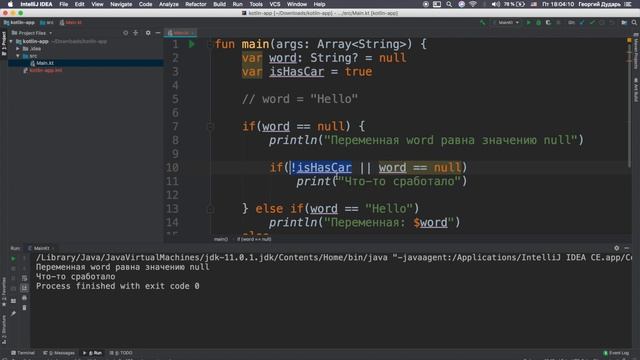The width and height of the screenshot is (640, 360).
Task: Click the run gutter arrow beside line 1
Action: pos(192,44)
